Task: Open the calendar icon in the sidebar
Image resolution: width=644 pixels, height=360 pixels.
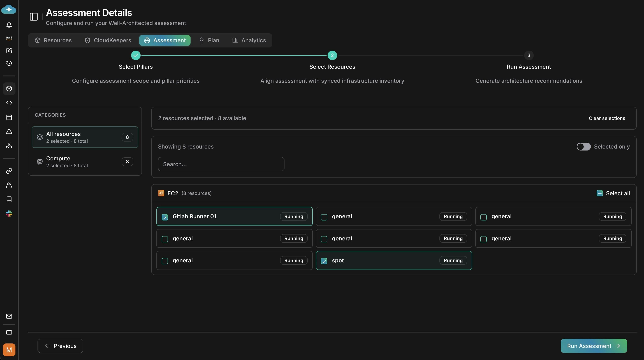Action: (x=9, y=117)
